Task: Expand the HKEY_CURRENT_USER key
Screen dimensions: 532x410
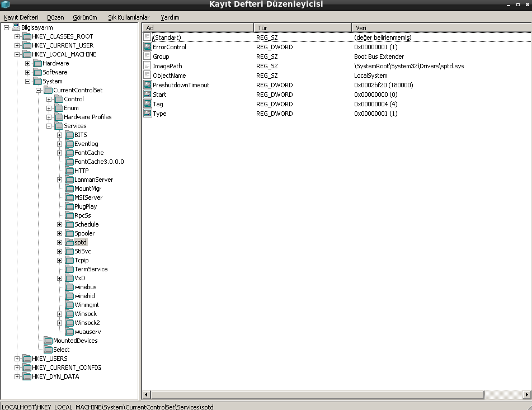Action: [x=17, y=45]
